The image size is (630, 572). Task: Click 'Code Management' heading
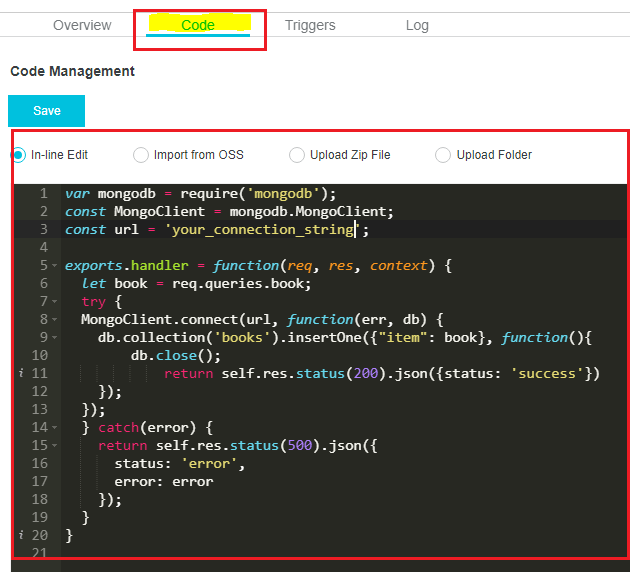coord(72,71)
